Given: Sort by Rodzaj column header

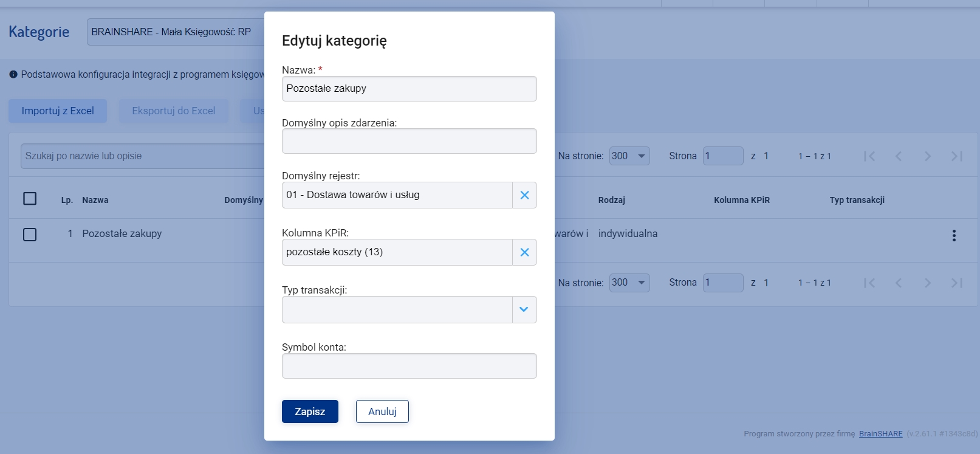Looking at the screenshot, I should tap(611, 200).
